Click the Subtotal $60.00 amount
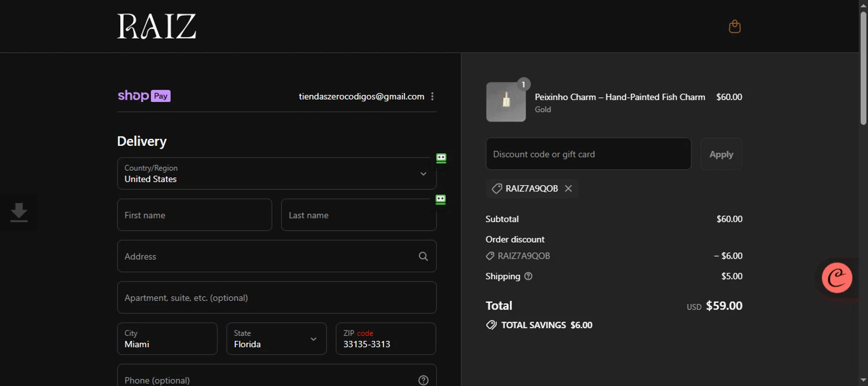868x386 pixels. point(729,219)
